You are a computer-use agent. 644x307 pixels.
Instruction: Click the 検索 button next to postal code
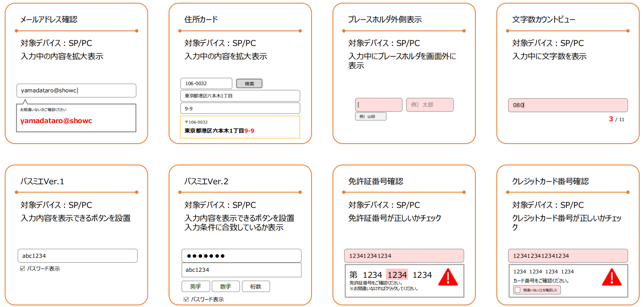[x=249, y=84]
